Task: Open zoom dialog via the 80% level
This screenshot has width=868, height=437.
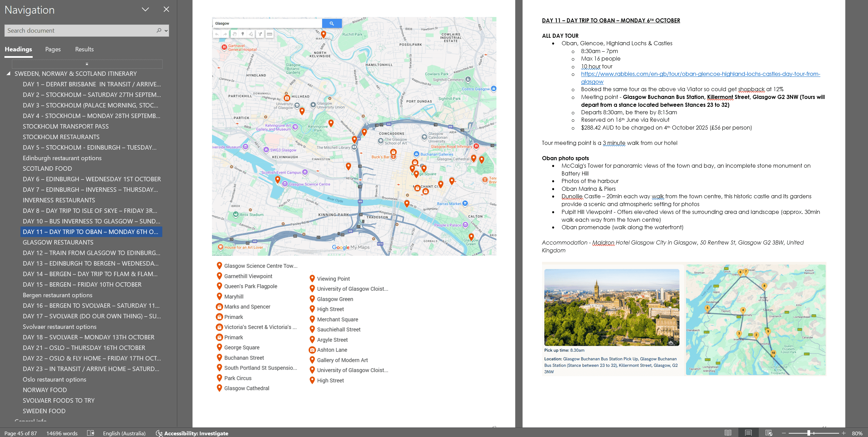Action: (857, 433)
